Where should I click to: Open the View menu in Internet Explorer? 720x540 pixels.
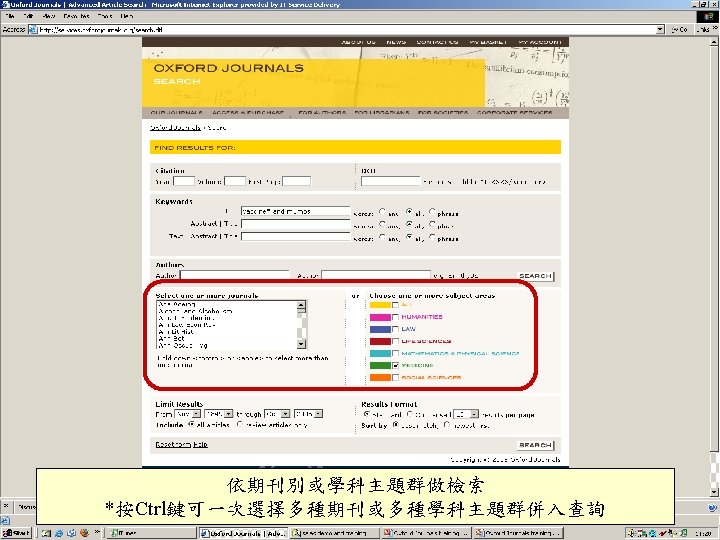click(x=49, y=16)
